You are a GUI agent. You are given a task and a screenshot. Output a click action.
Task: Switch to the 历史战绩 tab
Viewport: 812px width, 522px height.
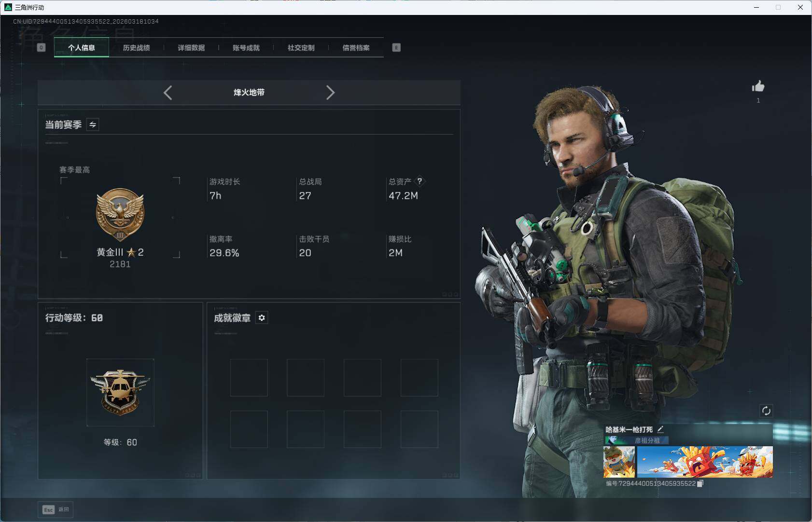click(x=137, y=47)
